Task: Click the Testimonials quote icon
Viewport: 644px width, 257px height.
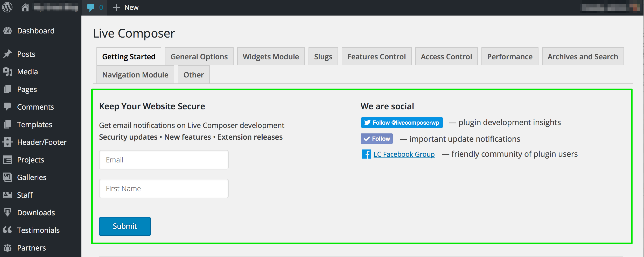Action: coord(8,230)
